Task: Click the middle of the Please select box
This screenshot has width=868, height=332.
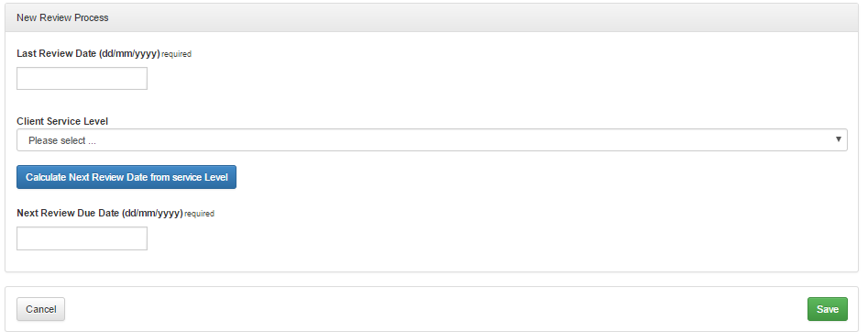Action: [432, 140]
